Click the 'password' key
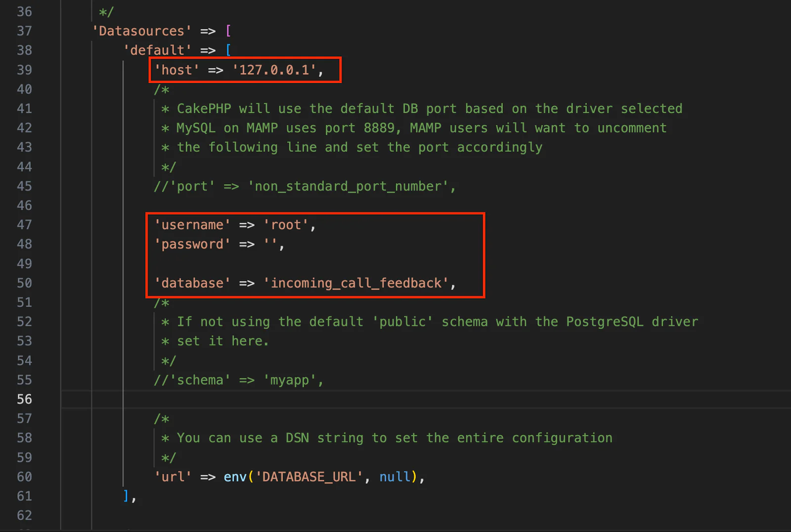 pyautogui.click(x=192, y=245)
